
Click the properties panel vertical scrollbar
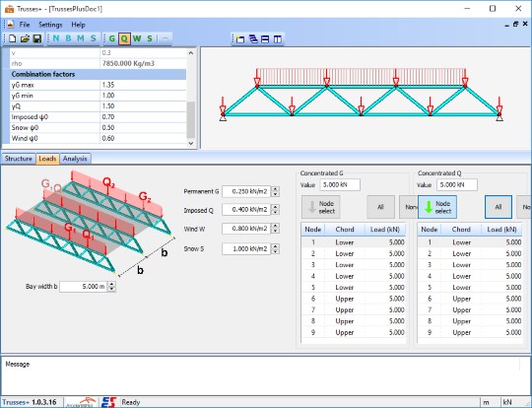tap(191, 99)
